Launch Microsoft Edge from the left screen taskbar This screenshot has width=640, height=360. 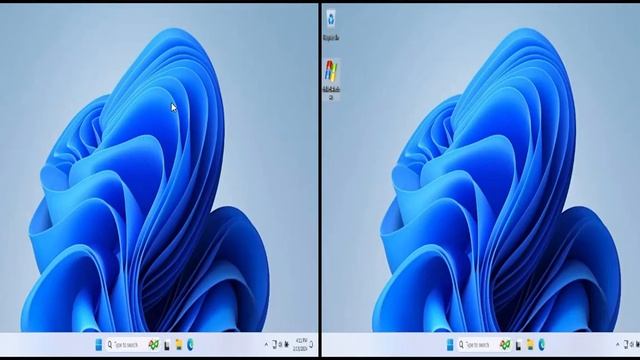click(x=190, y=344)
